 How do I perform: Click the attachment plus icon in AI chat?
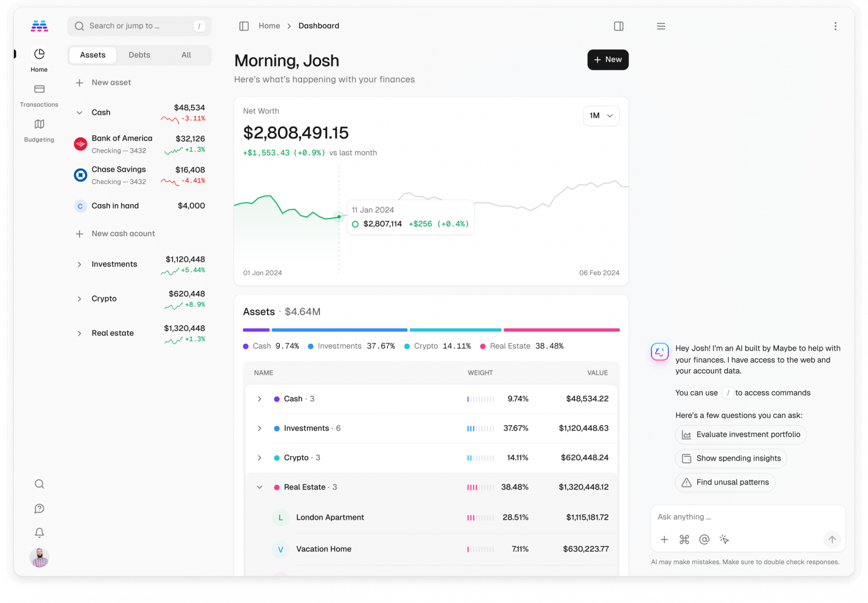click(664, 539)
